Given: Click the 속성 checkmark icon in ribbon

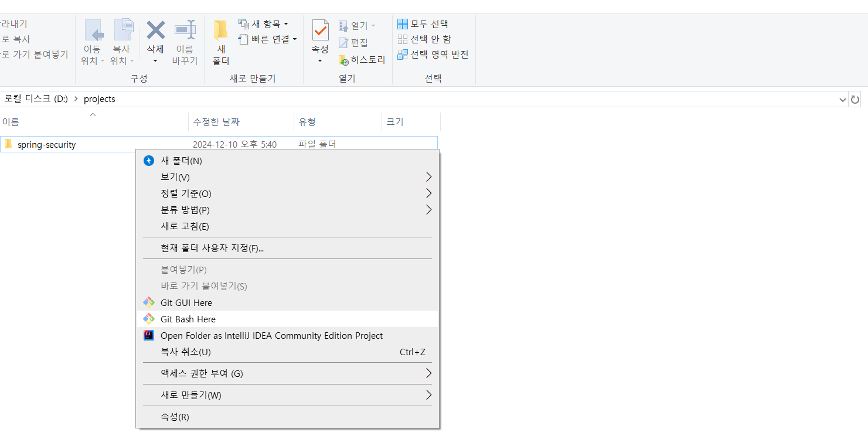Looking at the screenshot, I should [320, 30].
